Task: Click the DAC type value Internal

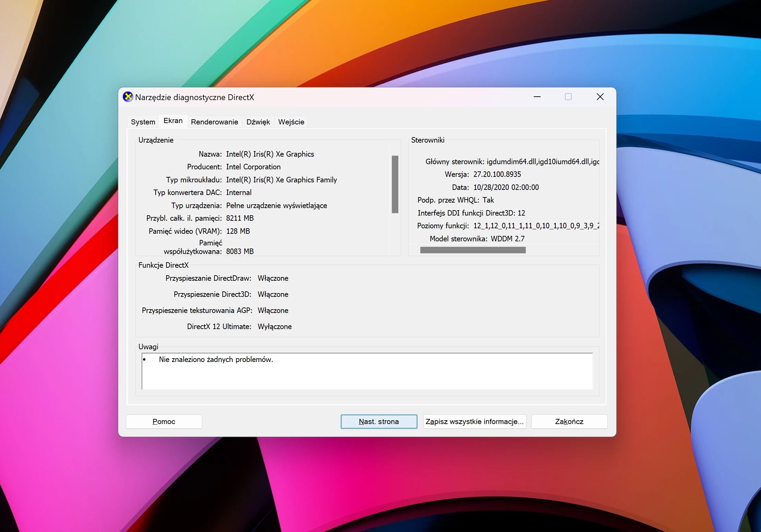Action: click(x=239, y=193)
